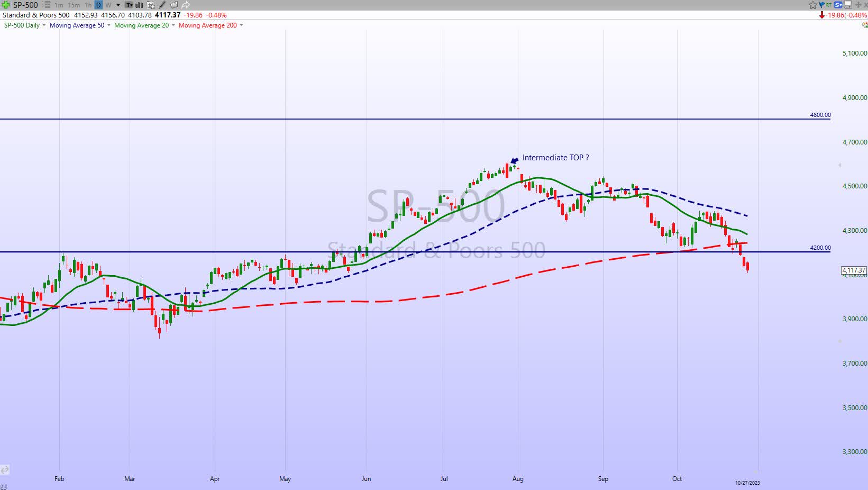868x490 pixels.
Task: Open the Moving Average 50 dropdown
Action: pos(77,25)
